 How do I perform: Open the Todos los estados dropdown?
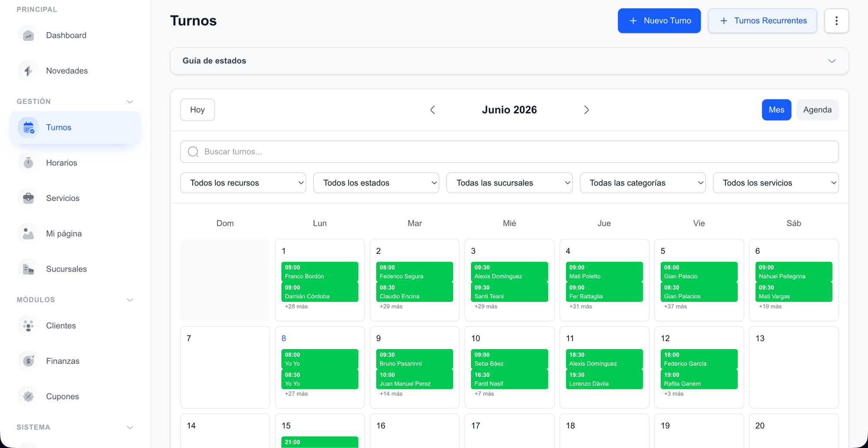[376, 183]
